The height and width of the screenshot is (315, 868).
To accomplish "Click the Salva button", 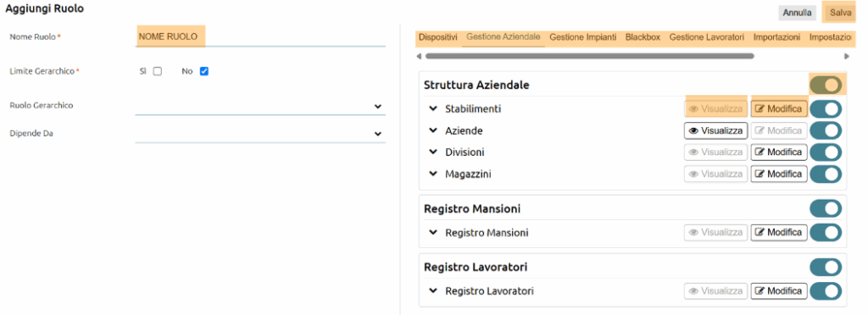I will (x=840, y=13).
